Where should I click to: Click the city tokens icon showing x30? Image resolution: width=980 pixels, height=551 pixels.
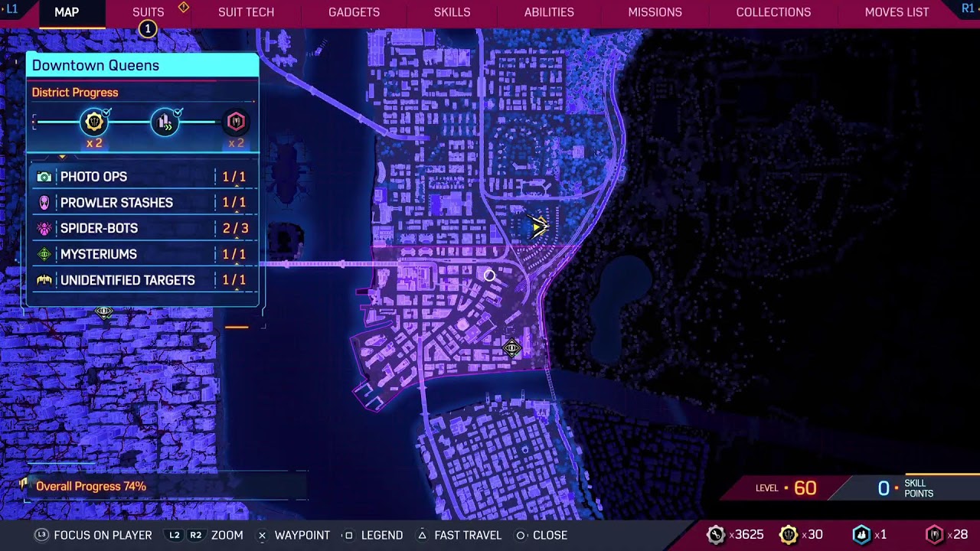coord(788,535)
